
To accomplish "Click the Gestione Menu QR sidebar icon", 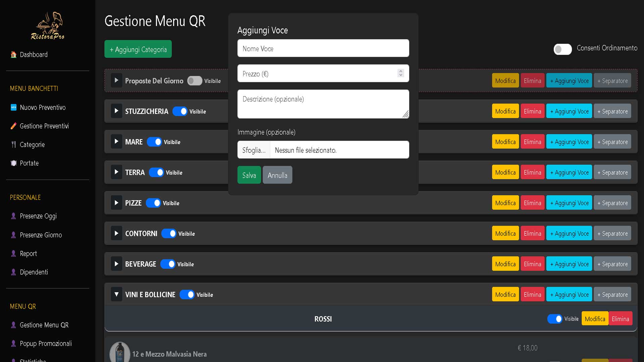I will (13, 325).
